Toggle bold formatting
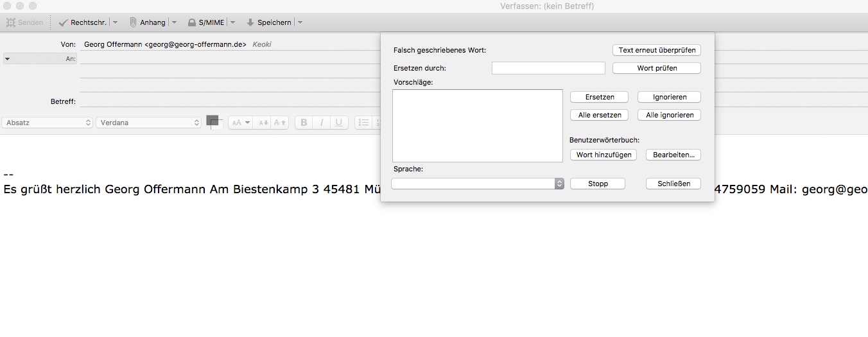This screenshot has height=337, width=868. tap(304, 123)
